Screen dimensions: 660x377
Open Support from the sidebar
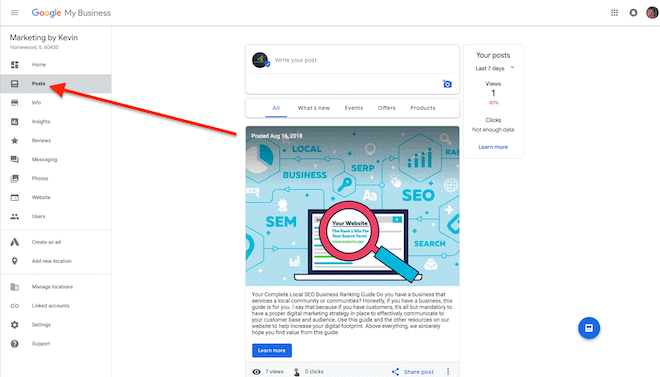(56, 344)
